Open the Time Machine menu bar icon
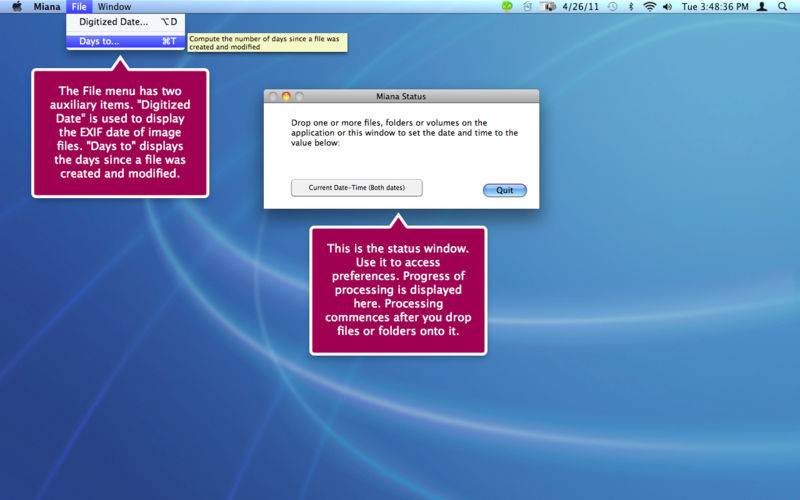This screenshot has height=500, width=800. pos(613,7)
